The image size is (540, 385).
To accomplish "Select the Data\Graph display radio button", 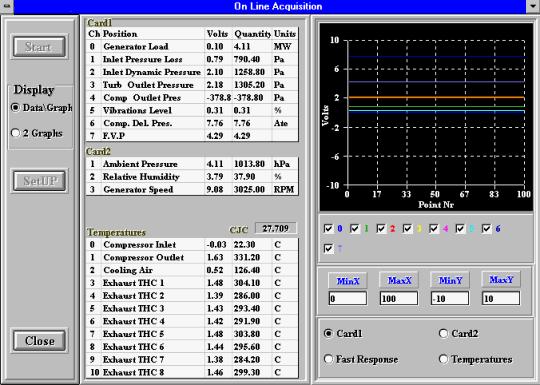I will click(15, 107).
